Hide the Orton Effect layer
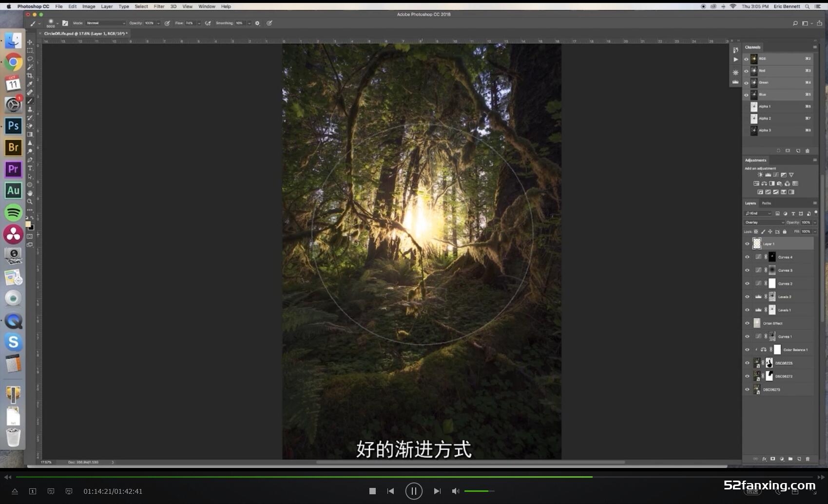This screenshot has height=504, width=828. click(x=747, y=323)
